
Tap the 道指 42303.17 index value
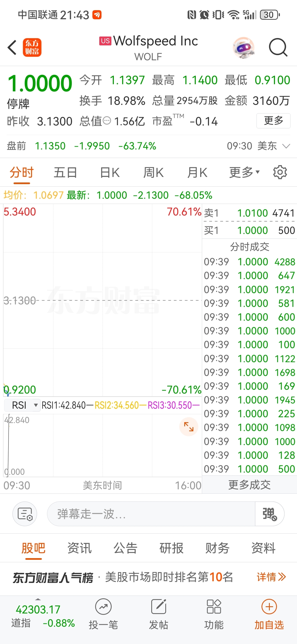tap(38, 610)
